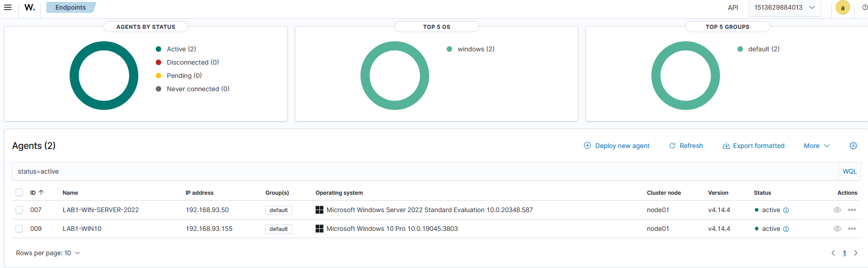
Task: Sort by Operating system column header
Action: (x=339, y=193)
